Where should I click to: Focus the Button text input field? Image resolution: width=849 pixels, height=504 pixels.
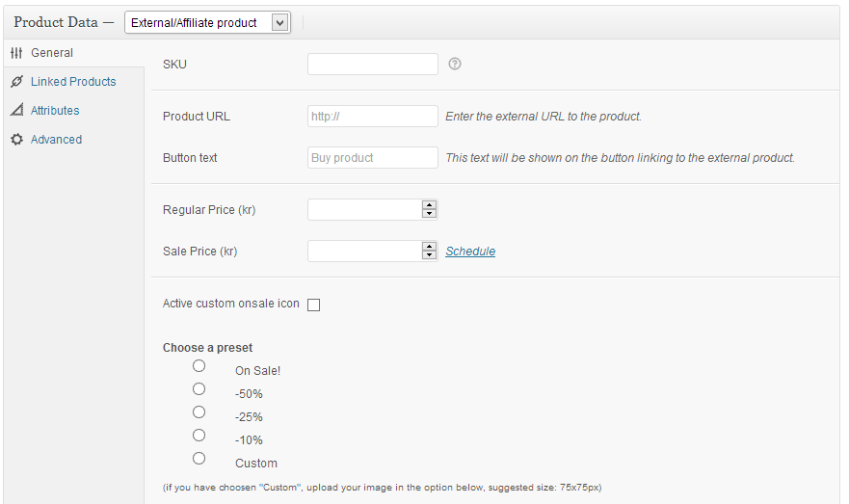click(372, 158)
